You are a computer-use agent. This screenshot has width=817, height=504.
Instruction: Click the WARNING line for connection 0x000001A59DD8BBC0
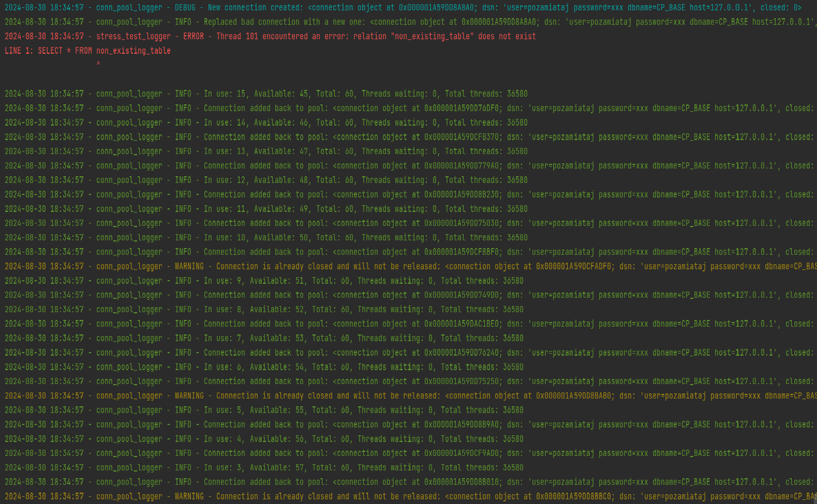[x=411, y=497]
